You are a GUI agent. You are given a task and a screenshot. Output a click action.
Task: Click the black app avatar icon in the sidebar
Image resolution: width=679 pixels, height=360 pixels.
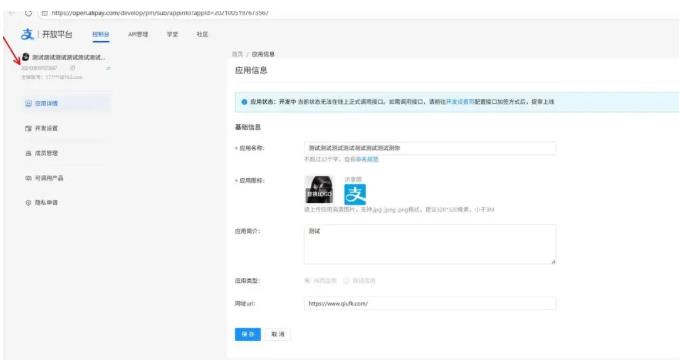point(26,57)
